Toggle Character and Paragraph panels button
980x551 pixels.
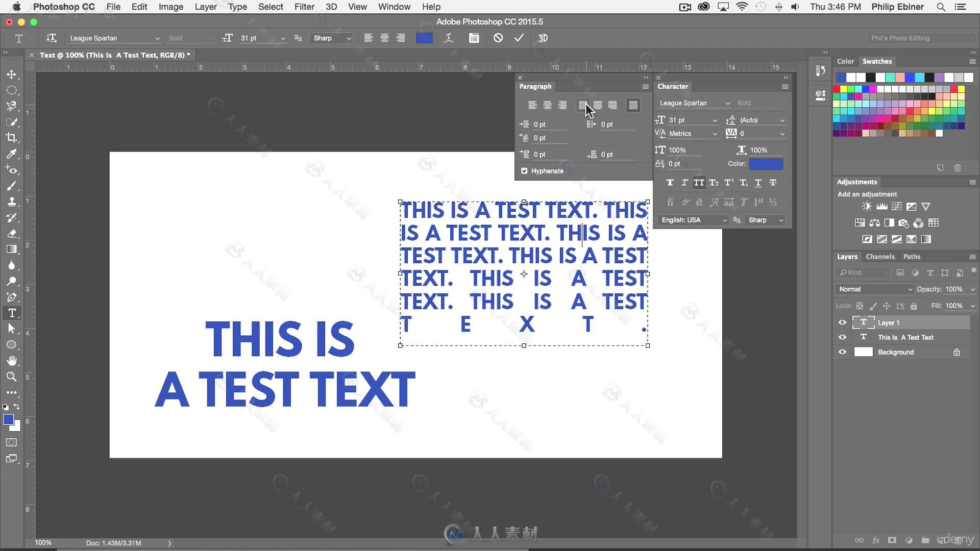[474, 38]
